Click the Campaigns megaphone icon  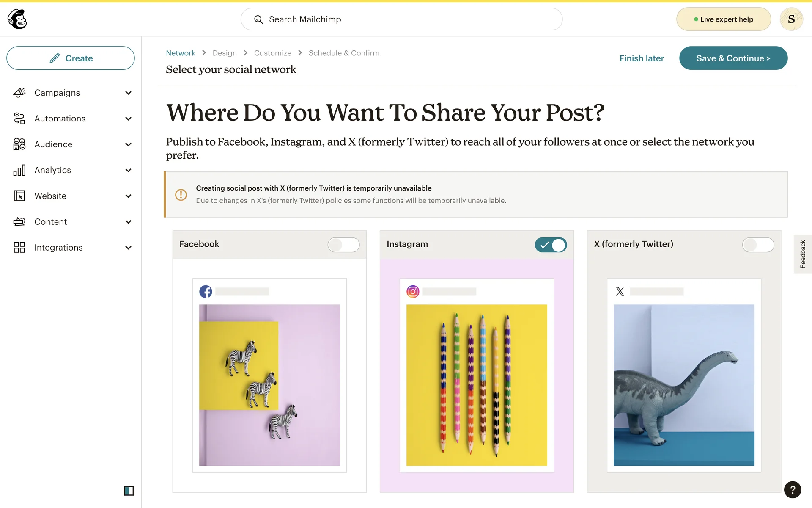(19, 93)
